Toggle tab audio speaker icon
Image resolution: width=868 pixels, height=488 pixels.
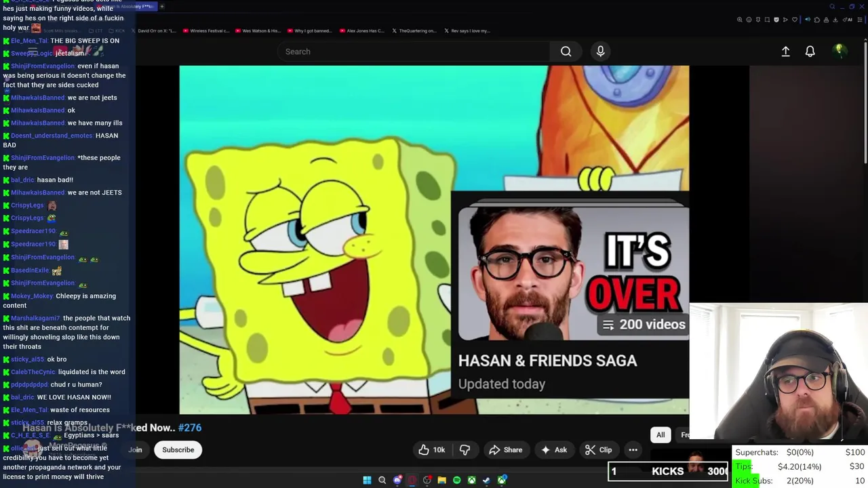(x=808, y=20)
